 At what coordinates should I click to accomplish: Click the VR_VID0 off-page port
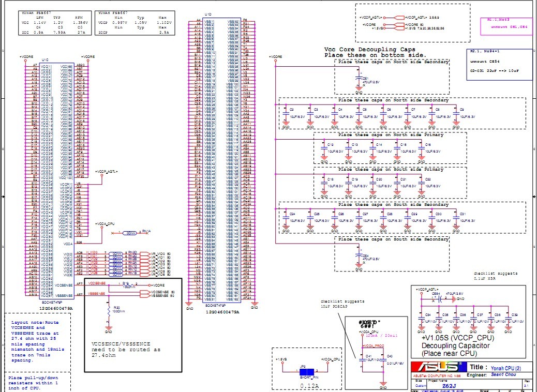[x=145, y=254]
